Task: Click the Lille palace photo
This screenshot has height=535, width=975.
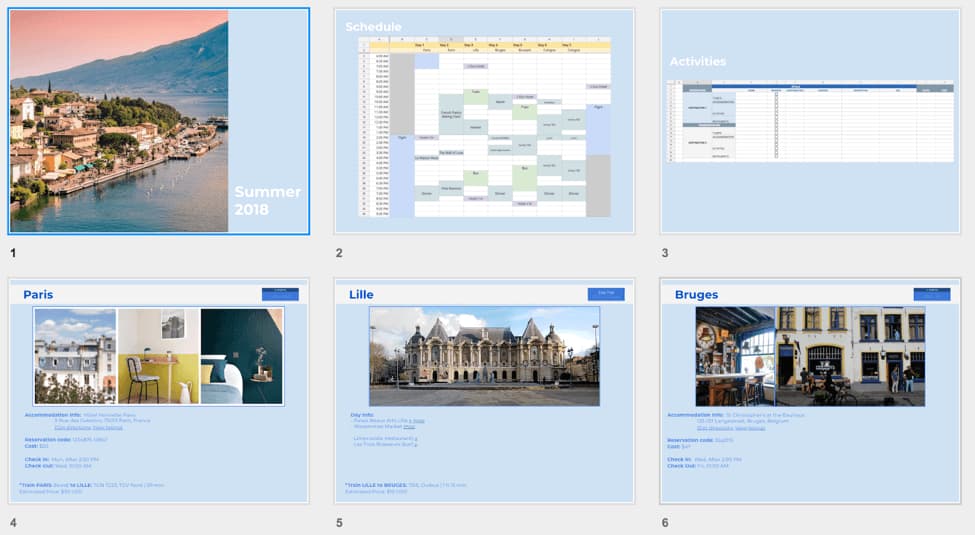Action: 484,356
